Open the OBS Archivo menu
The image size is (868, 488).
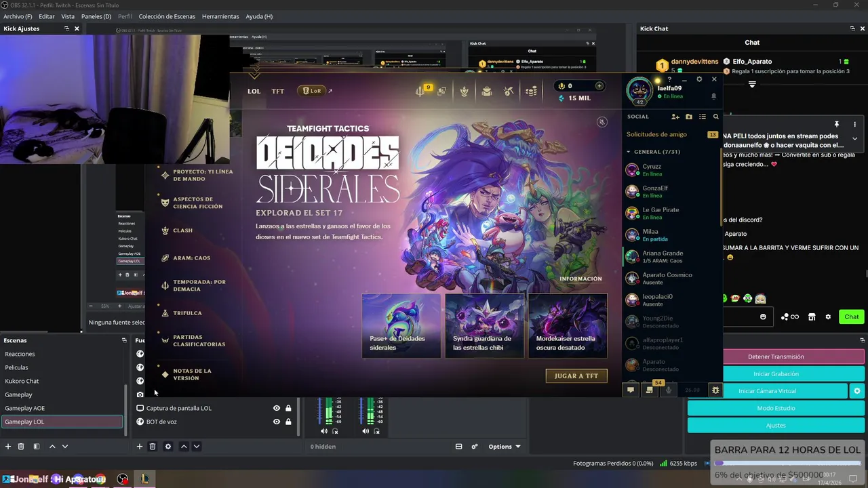[18, 16]
